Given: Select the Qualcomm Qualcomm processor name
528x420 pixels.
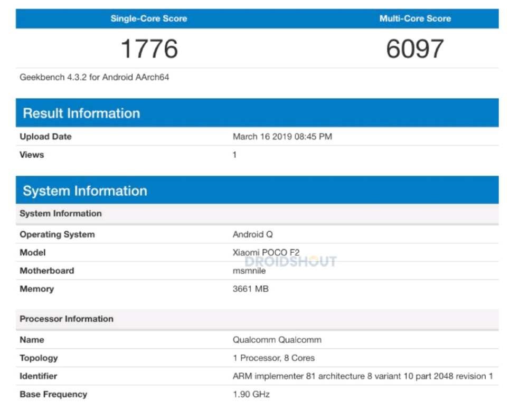Looking at the screenshot, I should [277, 340].
